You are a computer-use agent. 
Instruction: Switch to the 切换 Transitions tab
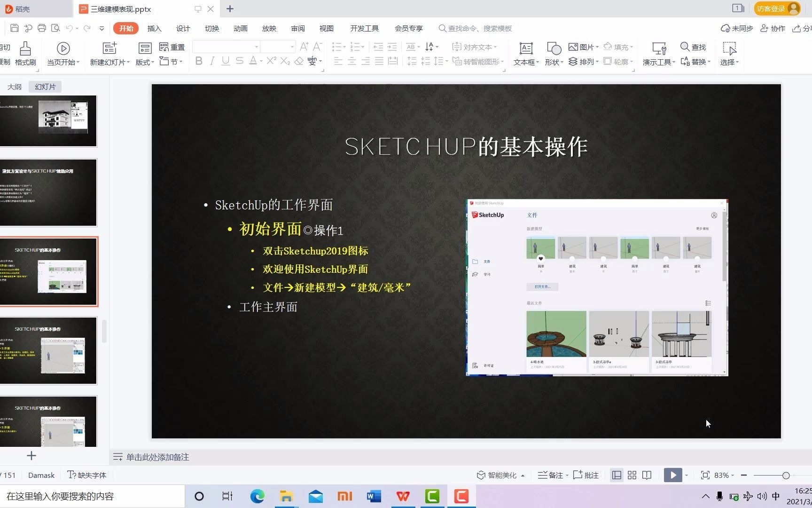pos(212,28)
